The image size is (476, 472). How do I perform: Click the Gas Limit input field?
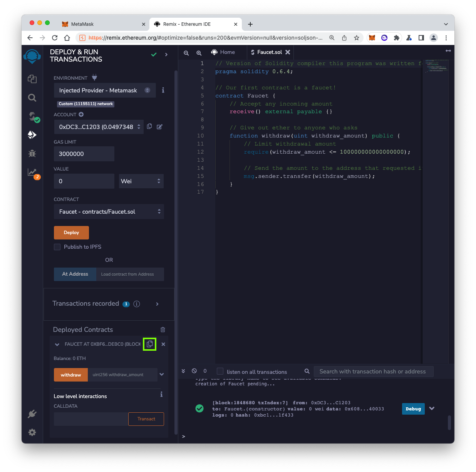(84, 154)
